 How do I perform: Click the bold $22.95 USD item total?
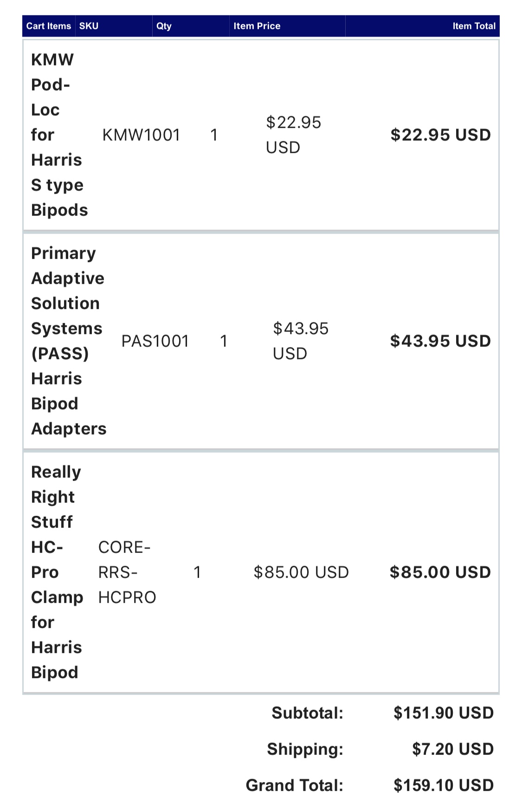(440, 135)
